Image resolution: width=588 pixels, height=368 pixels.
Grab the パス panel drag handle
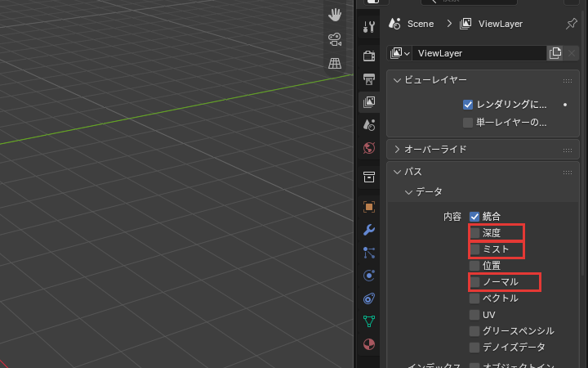coord(568,173)
